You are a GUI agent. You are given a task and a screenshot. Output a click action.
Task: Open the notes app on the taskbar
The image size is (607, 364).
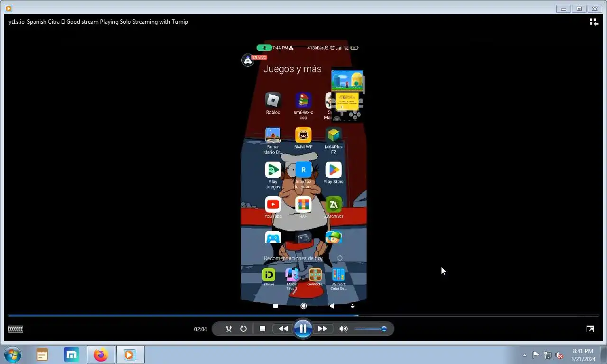point(42,355)
